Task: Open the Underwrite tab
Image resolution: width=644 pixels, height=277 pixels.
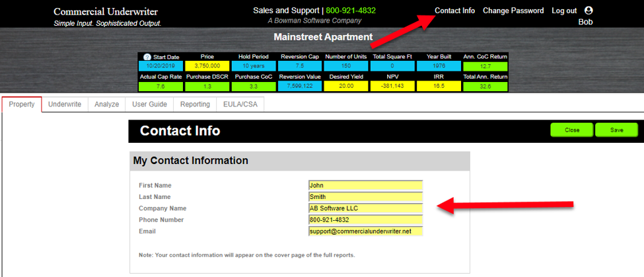Action: 65,104
